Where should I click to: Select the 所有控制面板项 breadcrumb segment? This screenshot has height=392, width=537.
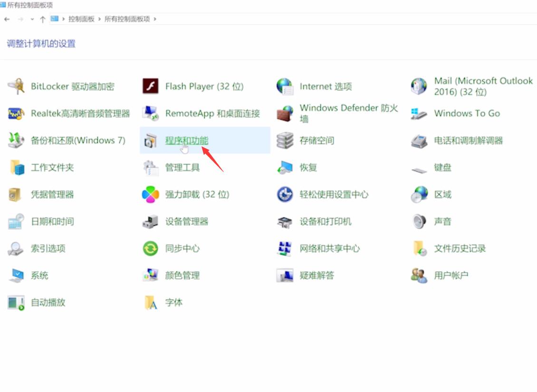click(x=127, y=19)
